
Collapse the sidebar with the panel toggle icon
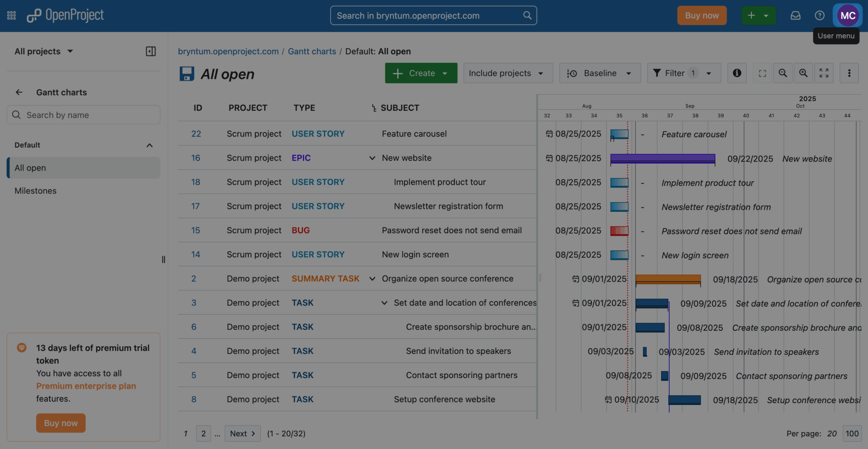150,51
